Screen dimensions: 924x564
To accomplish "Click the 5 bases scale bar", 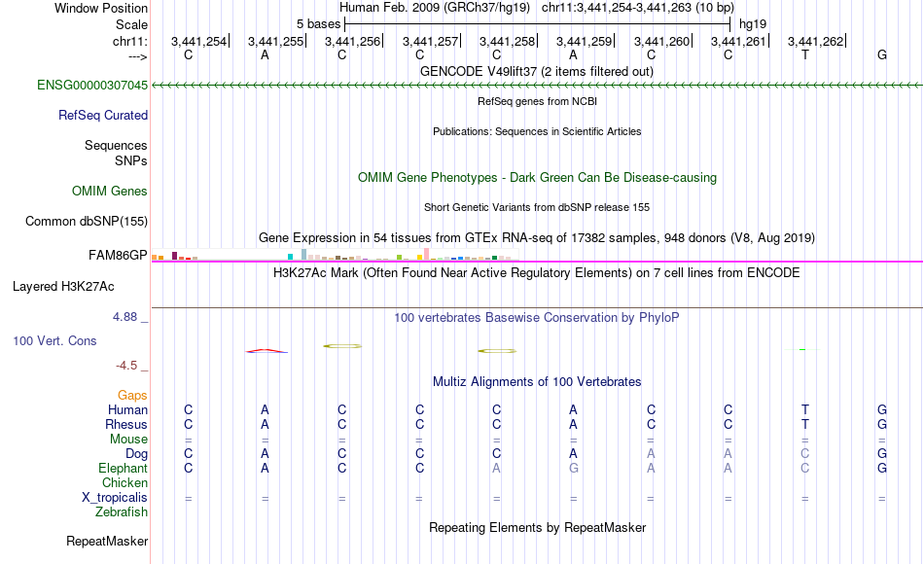I will [x=538, y=24].
